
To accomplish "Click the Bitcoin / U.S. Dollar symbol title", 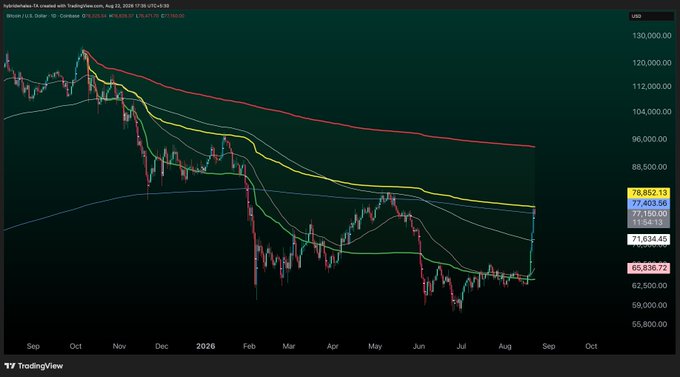I will (x=43, y=16).
